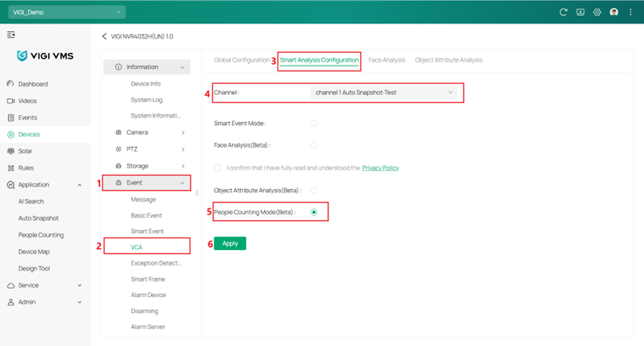Collapse the Application menu chevron
644x346 pixels.
coord(80,185)
